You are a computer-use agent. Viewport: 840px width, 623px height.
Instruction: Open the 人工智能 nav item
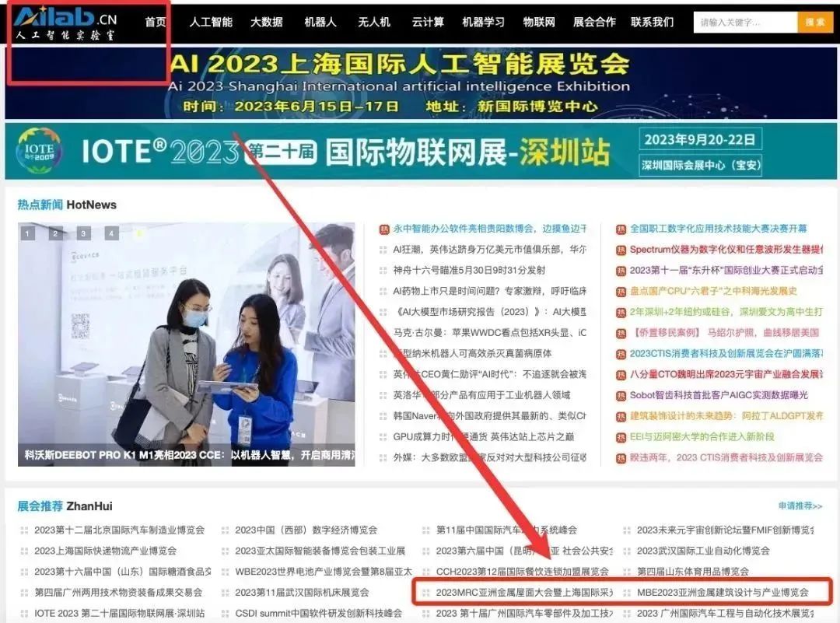point(211,22)
